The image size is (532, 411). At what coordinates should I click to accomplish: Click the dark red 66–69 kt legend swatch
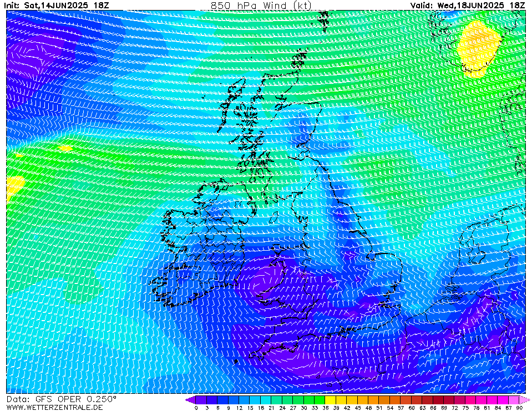pyautogui.click(x=438, y=400)
